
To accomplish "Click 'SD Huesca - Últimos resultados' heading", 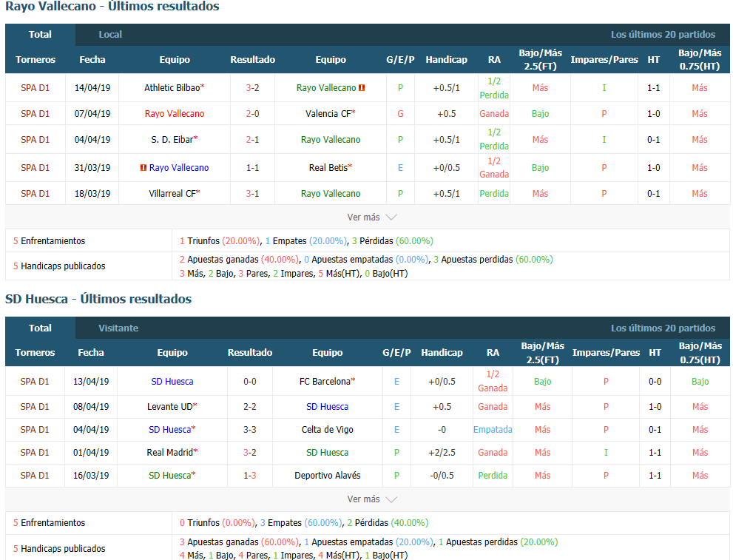I will (98, 299).
